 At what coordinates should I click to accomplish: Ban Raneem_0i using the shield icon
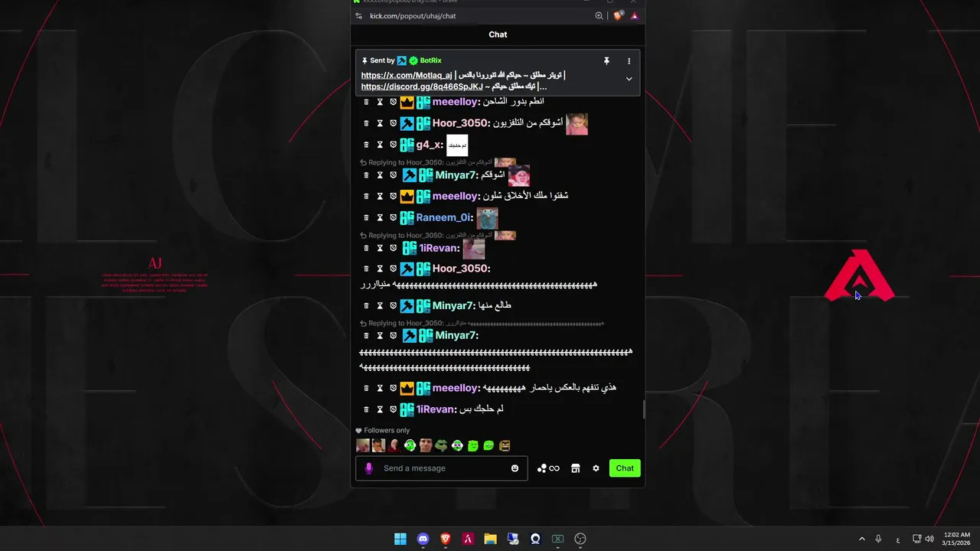click(394, 217)
